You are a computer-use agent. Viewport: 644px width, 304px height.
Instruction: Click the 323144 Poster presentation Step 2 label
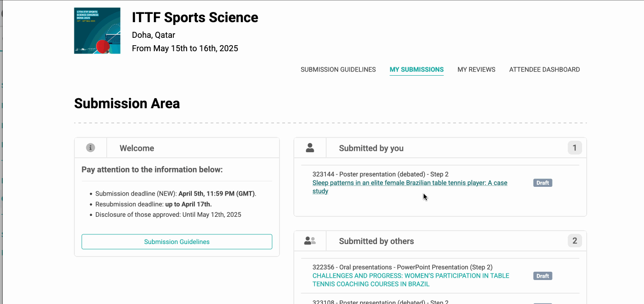click(x=381, y=174)
